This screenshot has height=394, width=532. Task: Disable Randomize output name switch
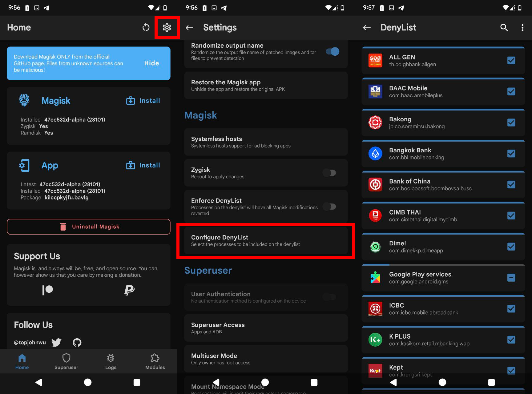tap(332, 51)
